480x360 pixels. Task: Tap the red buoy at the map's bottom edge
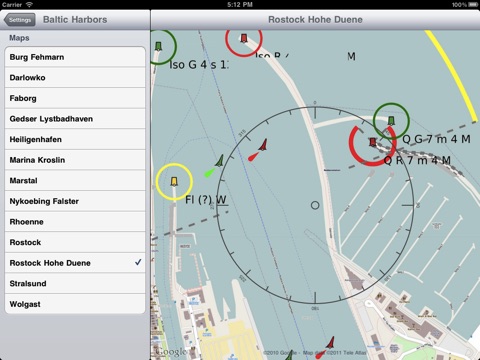[326, 348]
